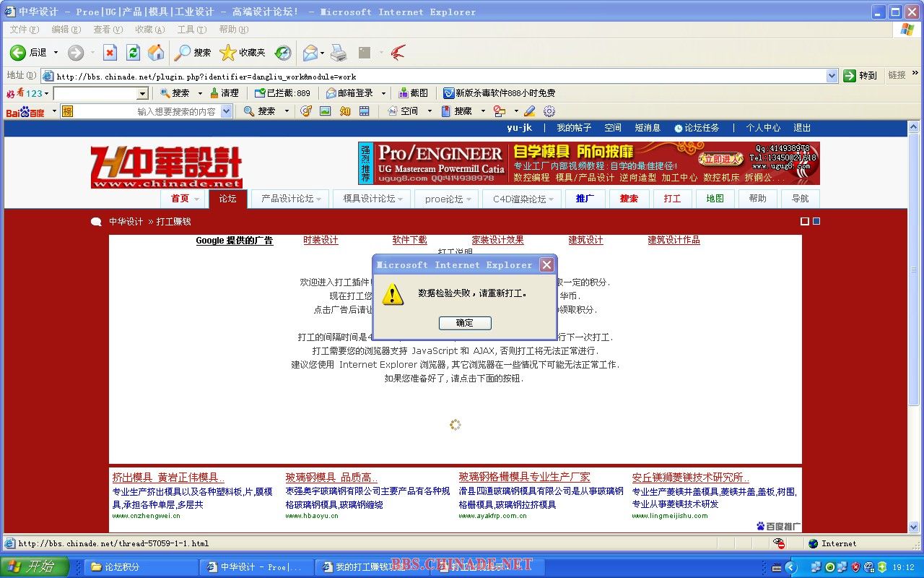Open Baidu toolbar settings gear icon
This screenshot has height=578, width=924.
[x=549, y=111]
